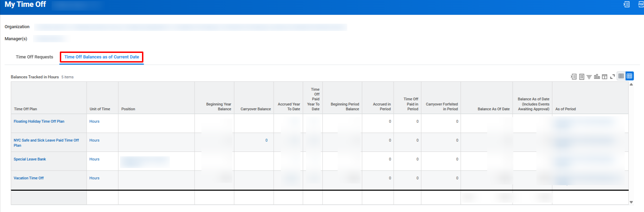The width and height of the screenshot is (644, 212).
Task: Open the column preferences icon
Action: tap(604, 77)
